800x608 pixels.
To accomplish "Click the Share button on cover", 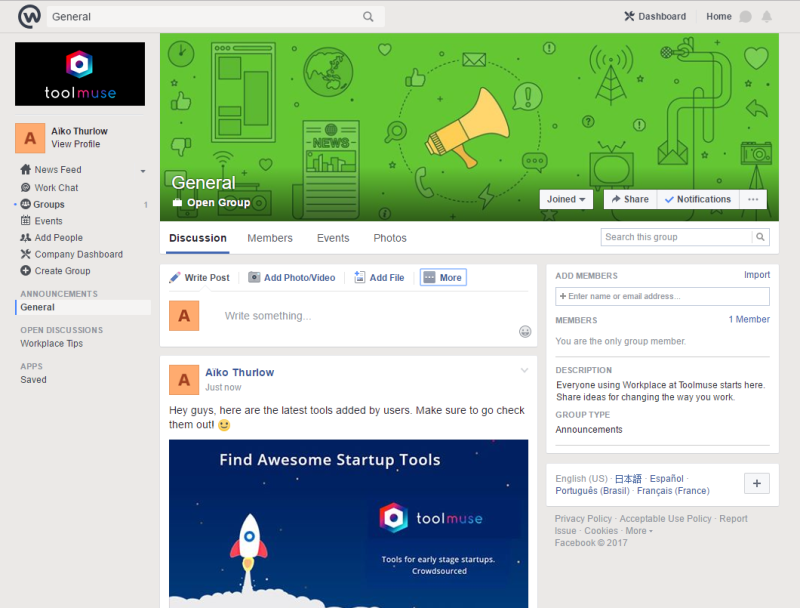I will coord(631,199).
